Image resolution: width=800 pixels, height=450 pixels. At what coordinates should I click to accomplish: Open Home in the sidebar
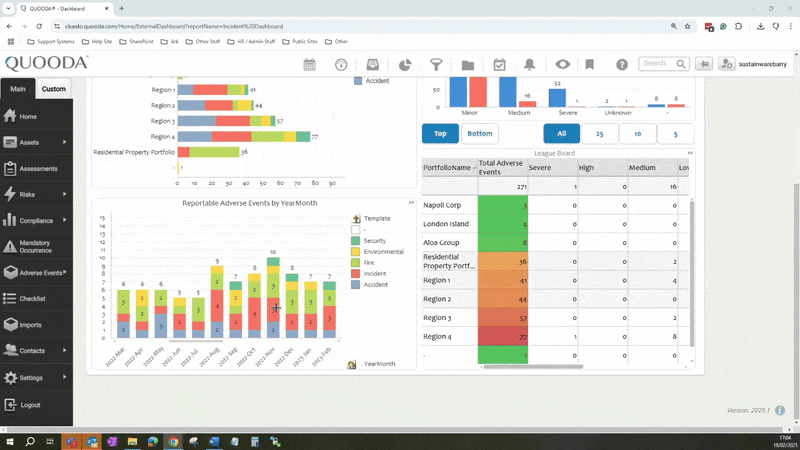36,116
